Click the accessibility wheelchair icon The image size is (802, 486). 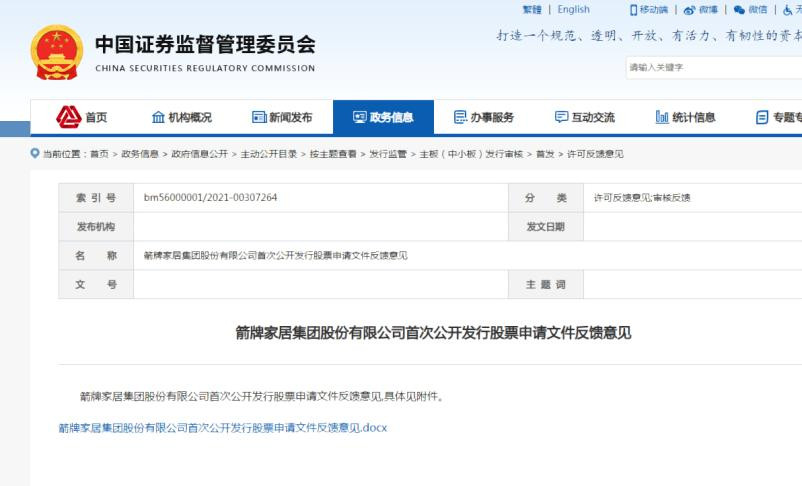point(788,10)
